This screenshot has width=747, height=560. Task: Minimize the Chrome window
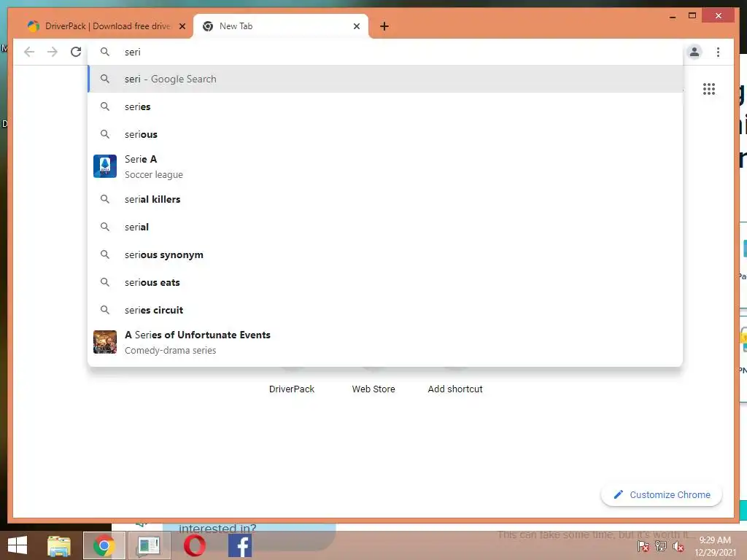point(673,16)
